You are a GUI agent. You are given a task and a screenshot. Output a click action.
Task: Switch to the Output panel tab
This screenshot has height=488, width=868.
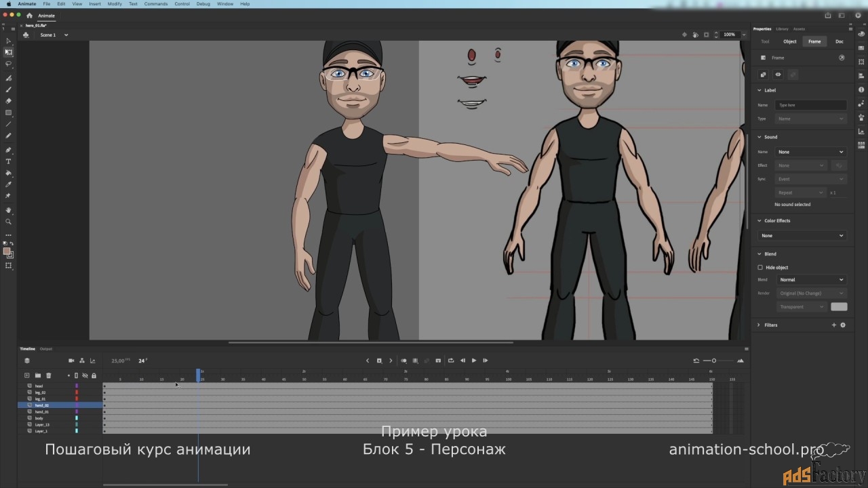(45, 349)
